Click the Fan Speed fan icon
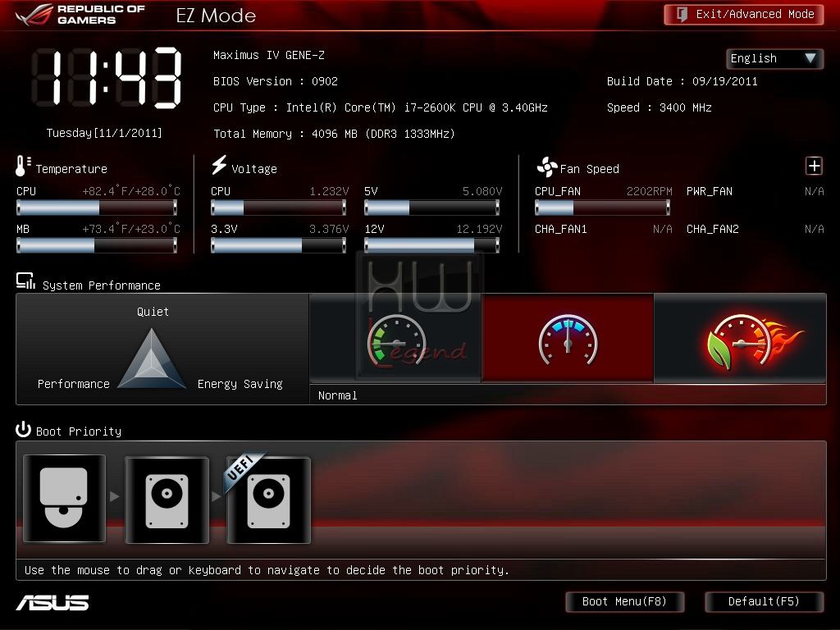This screenshot has height=630, width=840. click(547, 167)
